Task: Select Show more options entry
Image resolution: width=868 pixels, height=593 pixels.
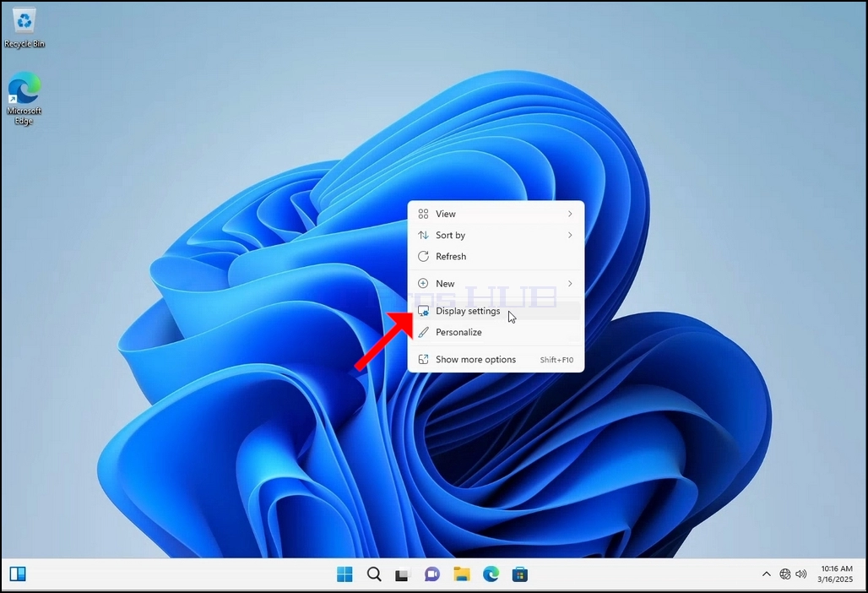Action: point(496,359)
